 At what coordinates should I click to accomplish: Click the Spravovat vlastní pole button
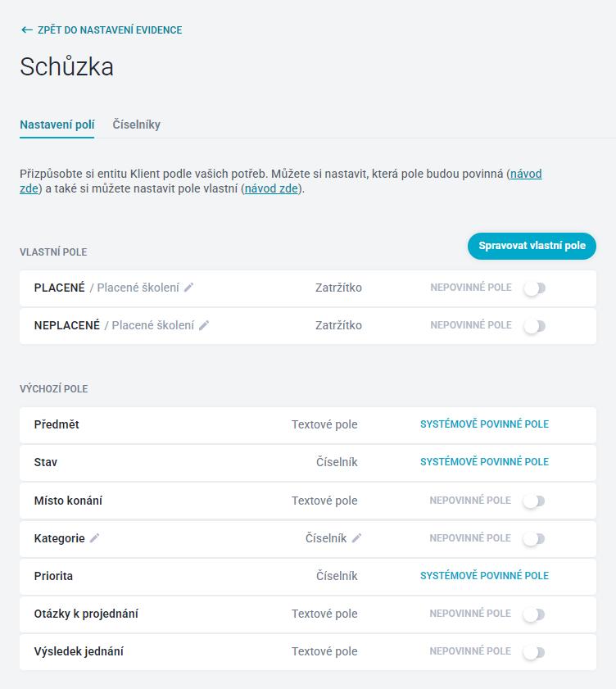[532, 246]
